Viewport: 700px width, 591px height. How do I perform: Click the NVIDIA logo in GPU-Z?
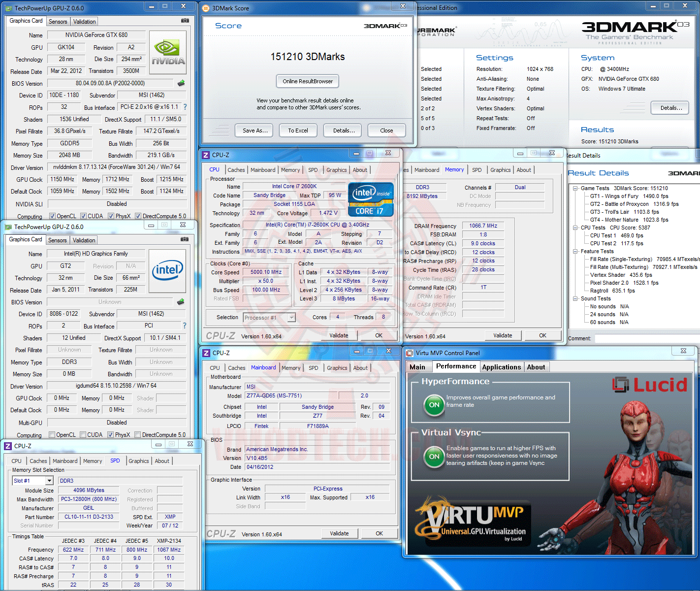click(168, 53)
